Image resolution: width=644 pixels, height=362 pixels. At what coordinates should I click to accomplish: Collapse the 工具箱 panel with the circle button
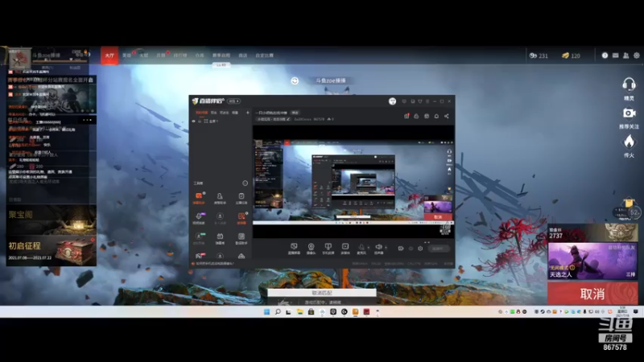tap(246, 183)
